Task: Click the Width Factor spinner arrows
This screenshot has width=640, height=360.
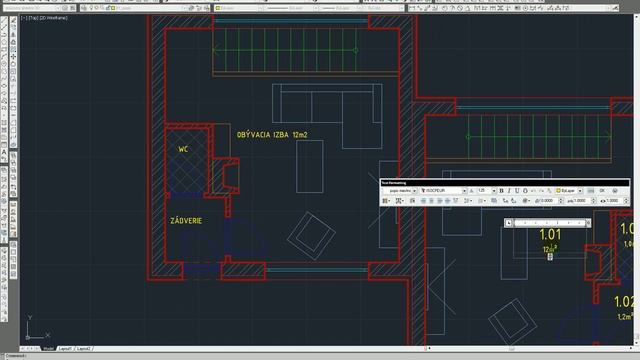Action: [x=626, y=200]
